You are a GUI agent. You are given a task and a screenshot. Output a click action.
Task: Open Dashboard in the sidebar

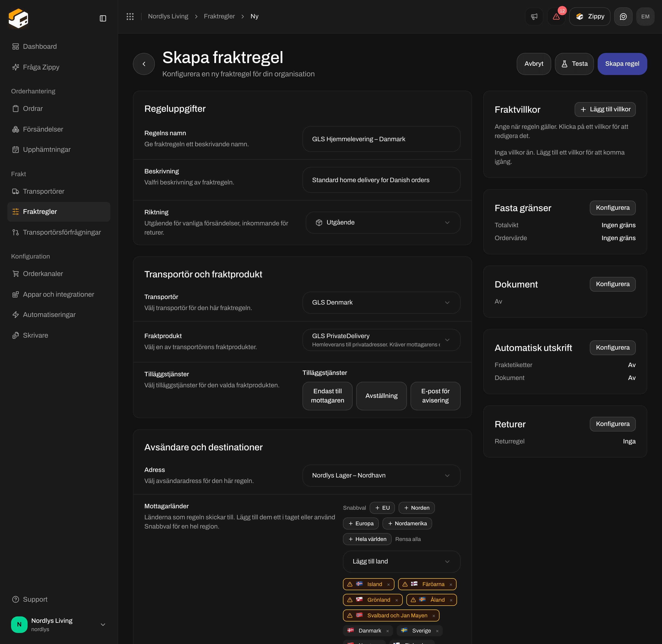[59, 46]
